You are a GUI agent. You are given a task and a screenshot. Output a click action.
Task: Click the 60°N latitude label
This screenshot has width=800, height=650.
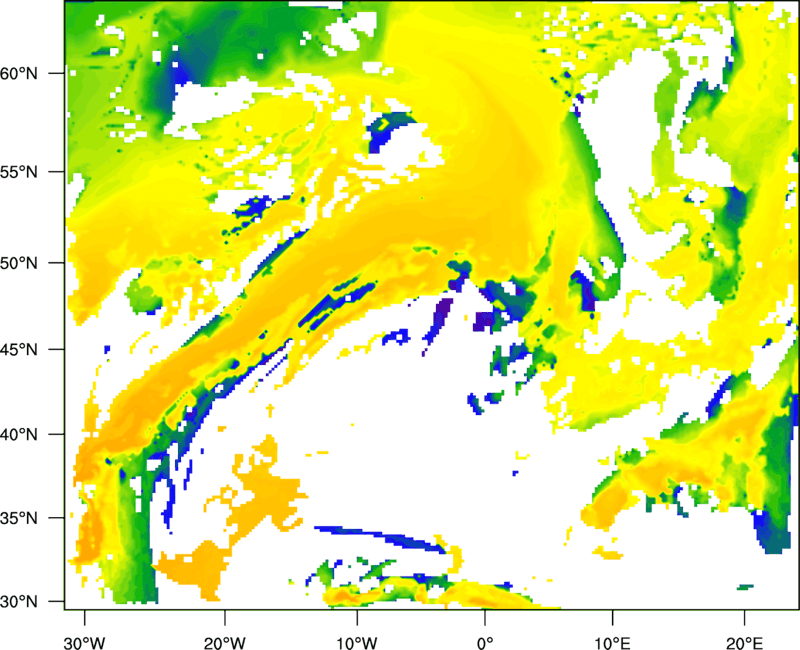(19, 73)
